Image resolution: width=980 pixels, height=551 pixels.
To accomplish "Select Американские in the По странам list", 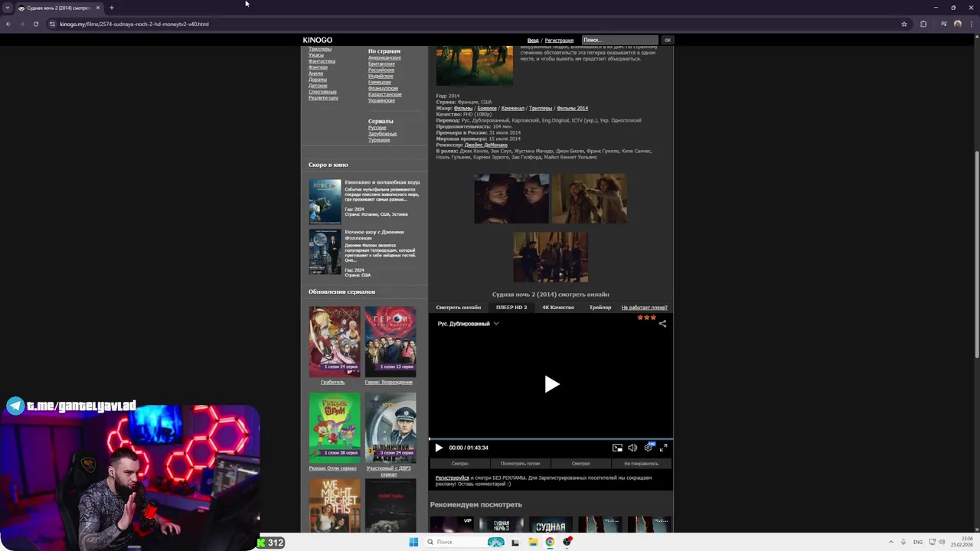I will click(384, 57).
